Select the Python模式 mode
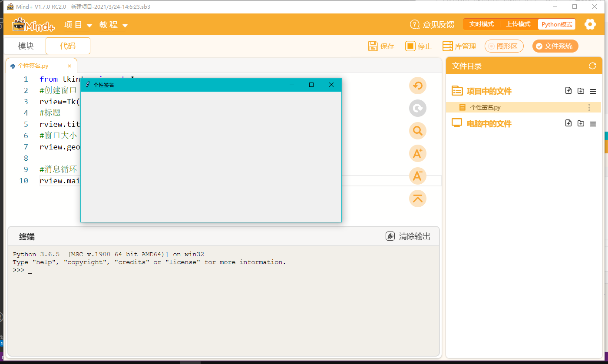This screenshot has width=608, height=364. click(557, 24)
